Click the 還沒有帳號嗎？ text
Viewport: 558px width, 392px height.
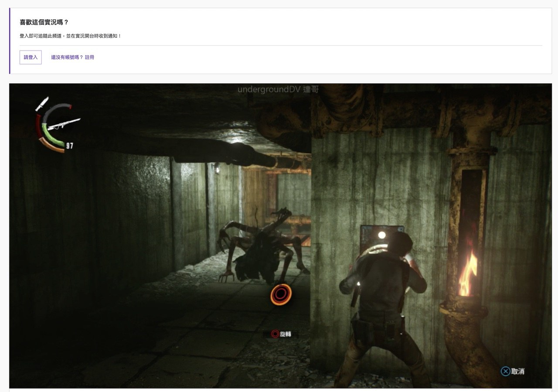[67, 57]
